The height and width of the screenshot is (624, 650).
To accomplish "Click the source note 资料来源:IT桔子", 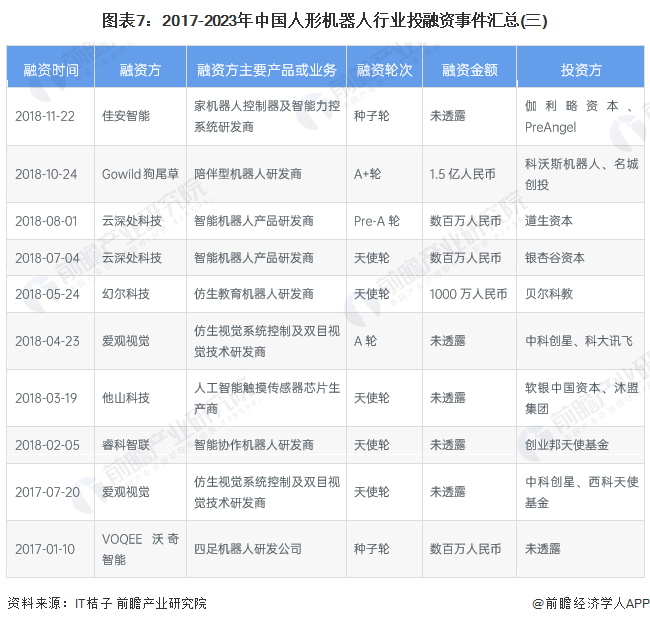I will click(x=107, y=603).
